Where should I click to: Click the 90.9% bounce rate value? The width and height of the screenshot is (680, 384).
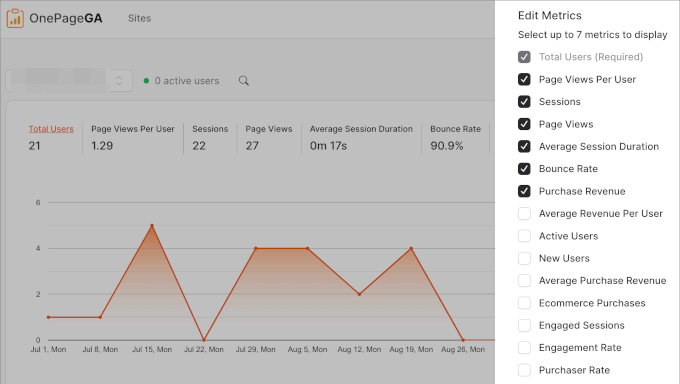click(x=447, y=146)
